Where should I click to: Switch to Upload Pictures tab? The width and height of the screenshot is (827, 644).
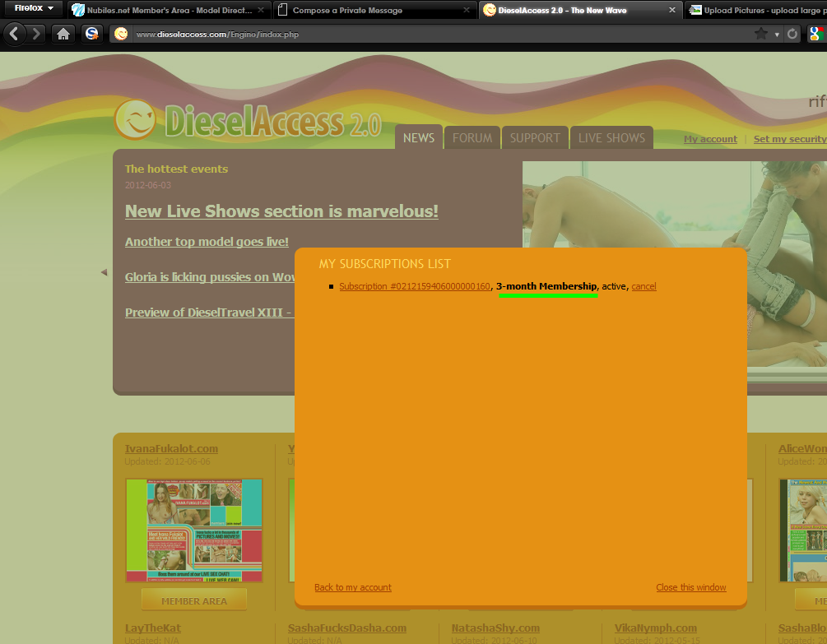(x=755, y=10)
